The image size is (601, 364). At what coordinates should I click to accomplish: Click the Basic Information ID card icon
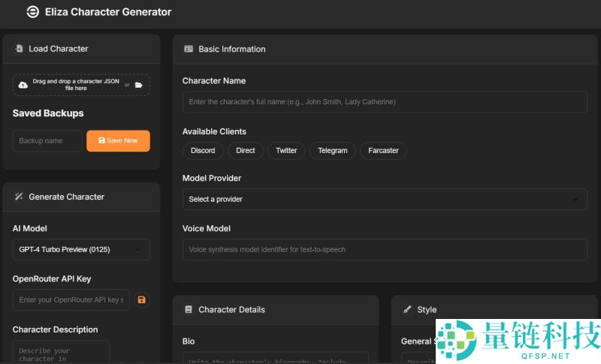tap(189, 49)
